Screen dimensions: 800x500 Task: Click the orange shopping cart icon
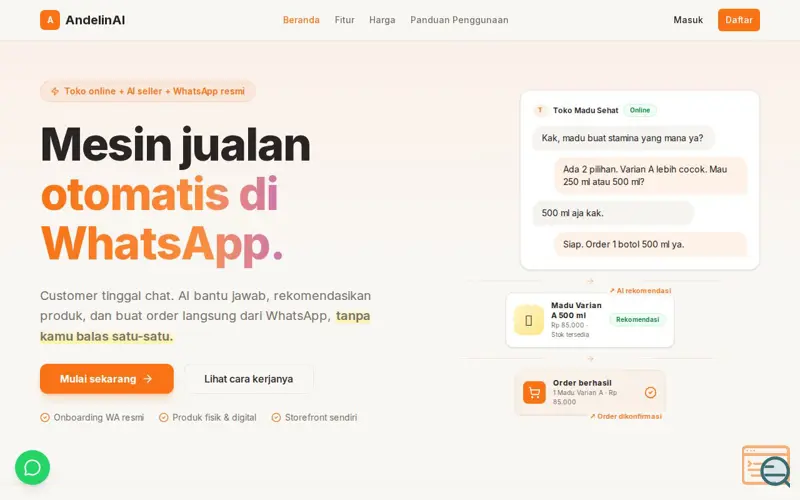534,392
